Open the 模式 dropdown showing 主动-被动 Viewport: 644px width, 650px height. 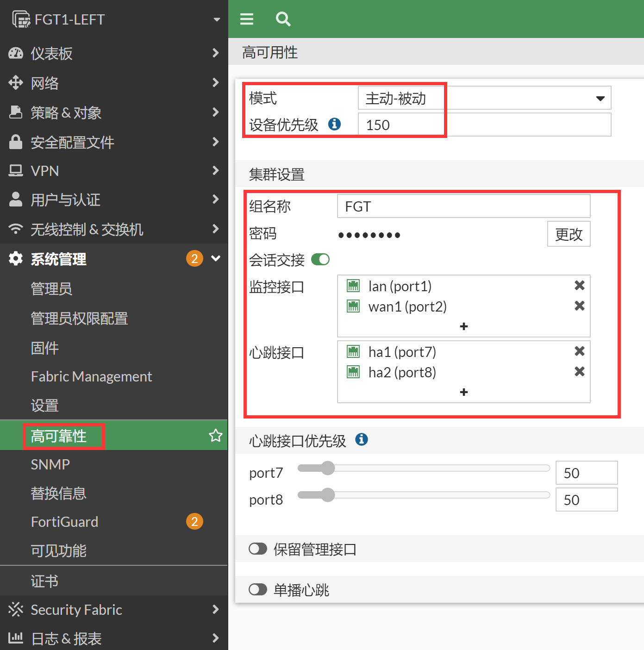484,98
